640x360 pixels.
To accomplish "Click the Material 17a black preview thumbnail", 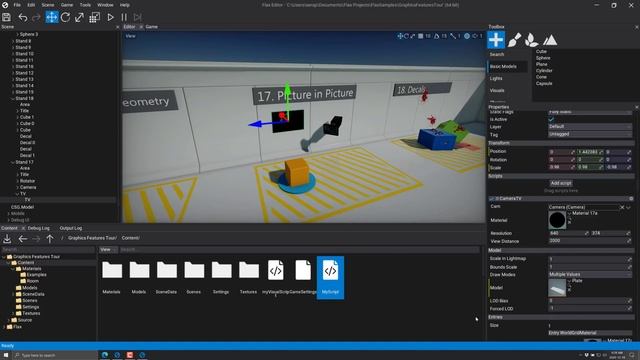I will point(557,220).
